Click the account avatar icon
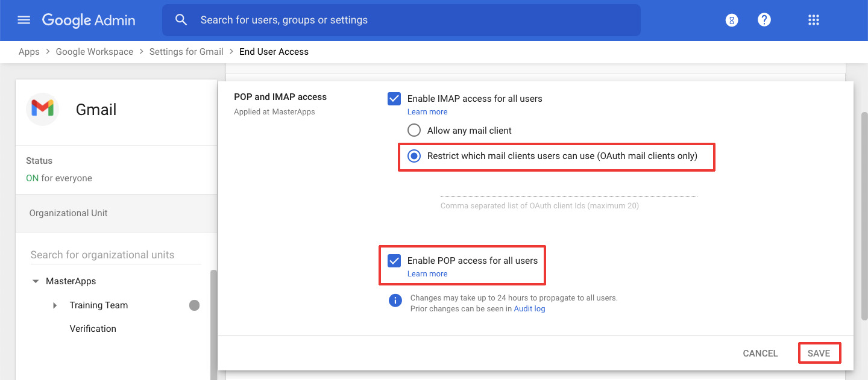868x380 pixels. [731, 19]
